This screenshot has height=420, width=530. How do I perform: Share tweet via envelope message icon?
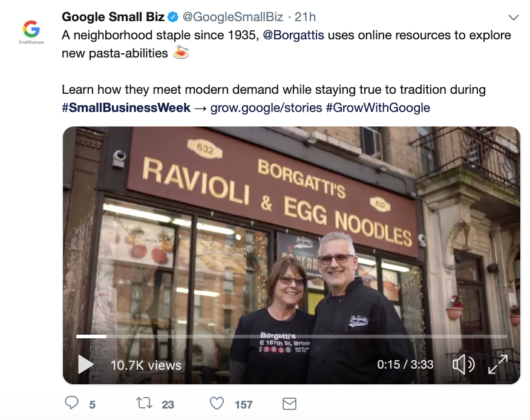click(289, 404)
